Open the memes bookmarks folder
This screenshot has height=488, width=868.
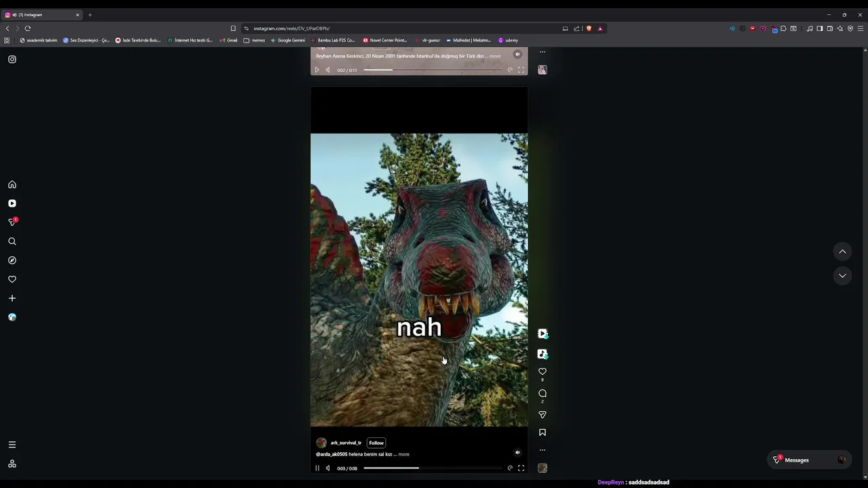pos(254,40)
